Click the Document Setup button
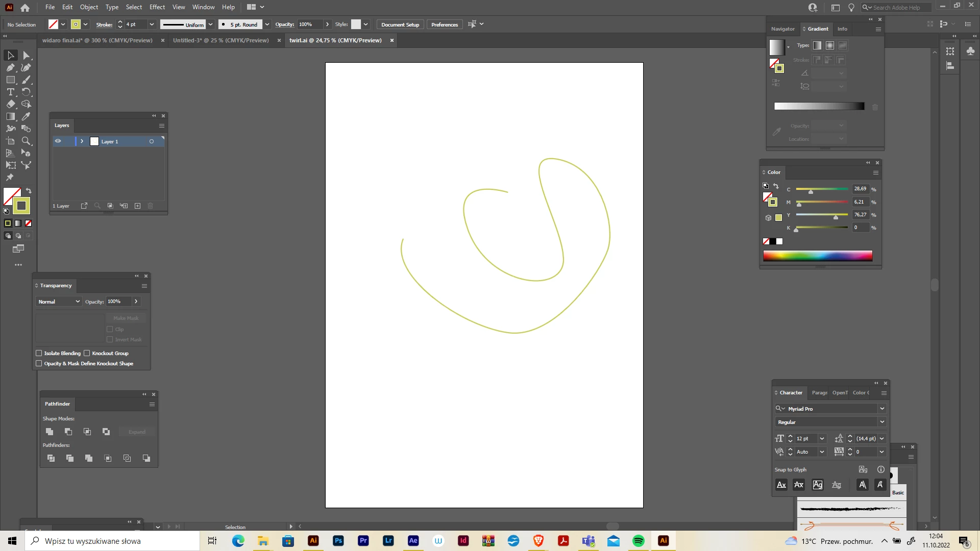The width and height of the screenshot is (980, 551). click(x=400, y=24)
